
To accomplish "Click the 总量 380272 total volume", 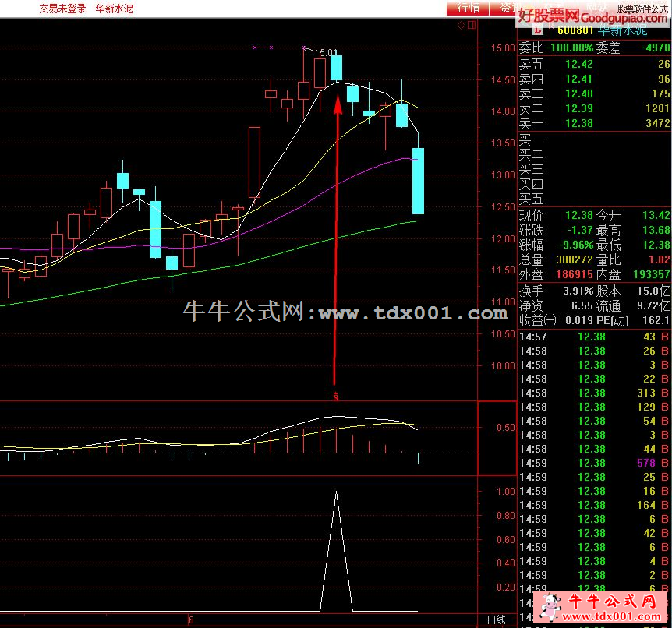I will coord(575,259).
